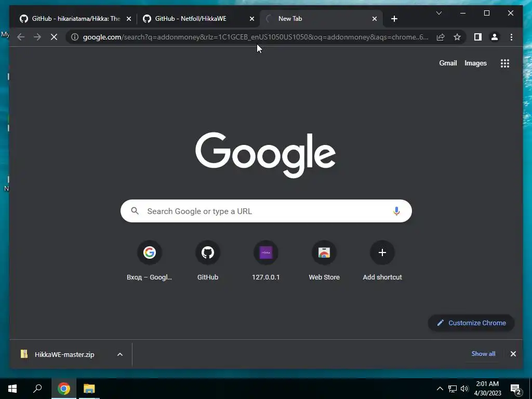The width and height of the screenshot is (532, 399).
Task: Stop loading the page
Action: (54, 37)
